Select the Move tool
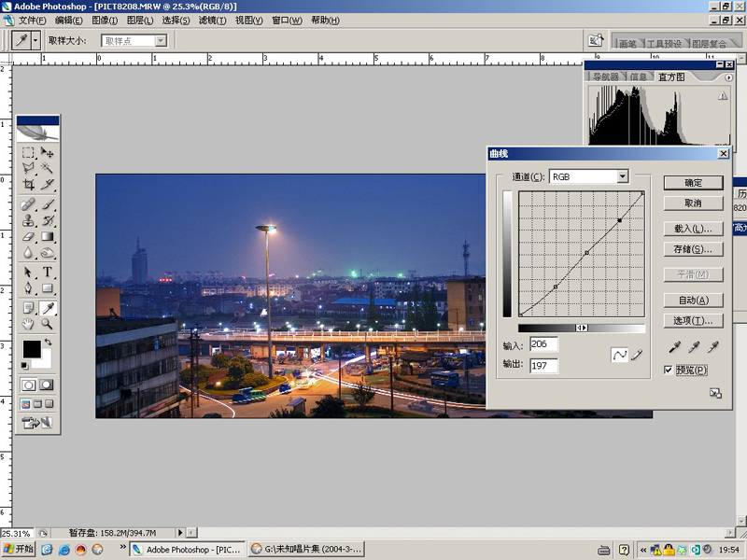This screenshot has height=560, width=747. click(48, 151)
